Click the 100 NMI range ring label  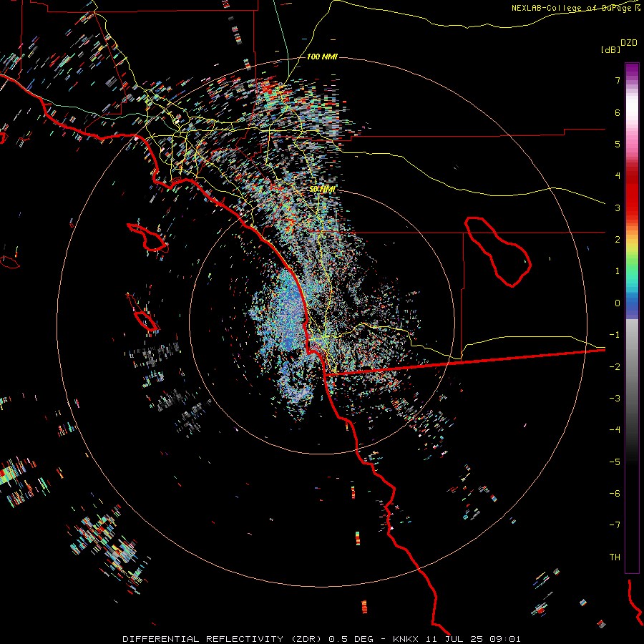322,57
